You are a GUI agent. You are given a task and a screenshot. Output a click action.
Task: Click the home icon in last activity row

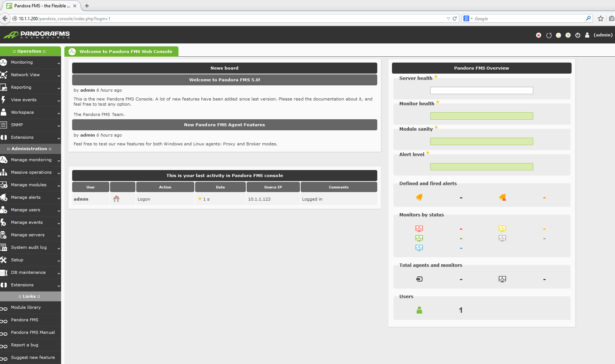(116, 199)
